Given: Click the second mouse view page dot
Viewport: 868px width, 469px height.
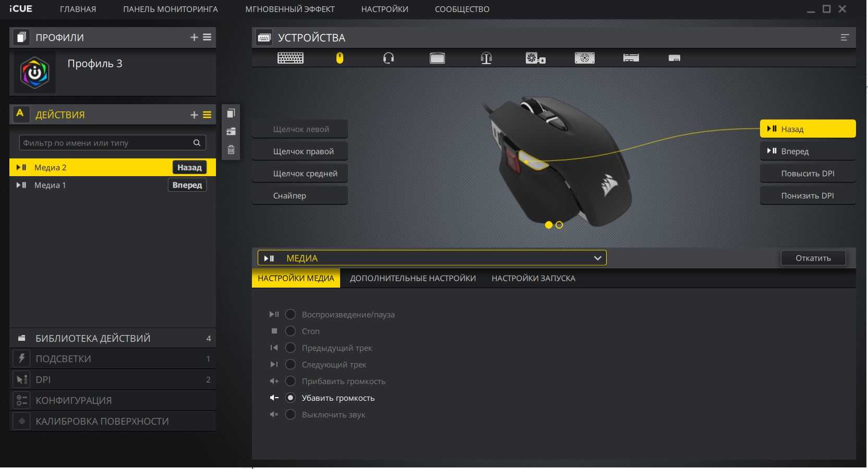Looking at the screenshot, I should (559, 225).
